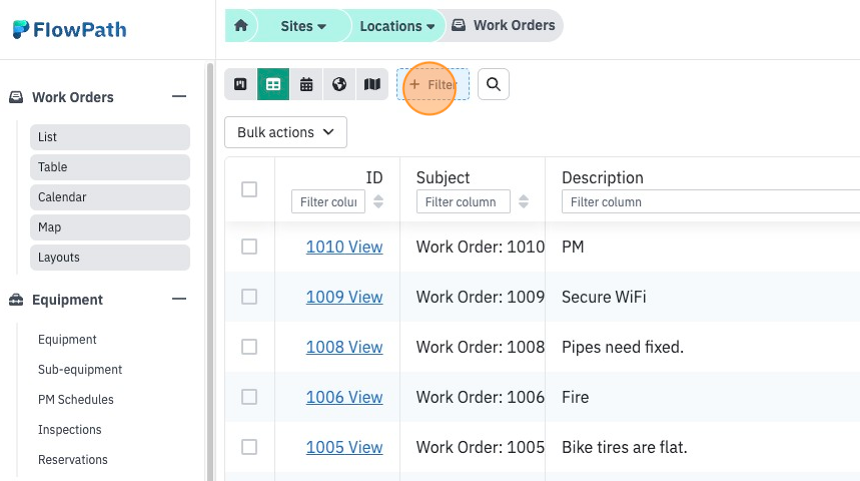Select the 'Work Order: 1010' subject cell

pos(480,247)
